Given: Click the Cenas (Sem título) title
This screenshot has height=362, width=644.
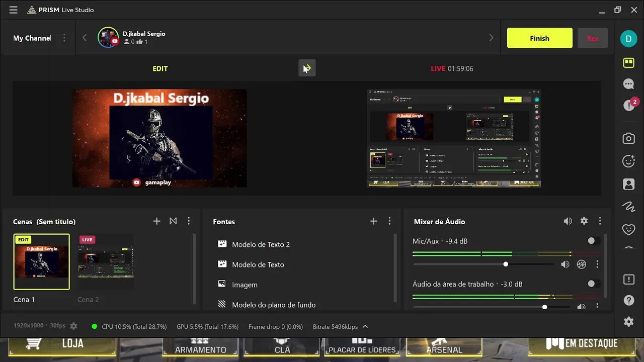Looking at the screenshot, I should [44, 222].
